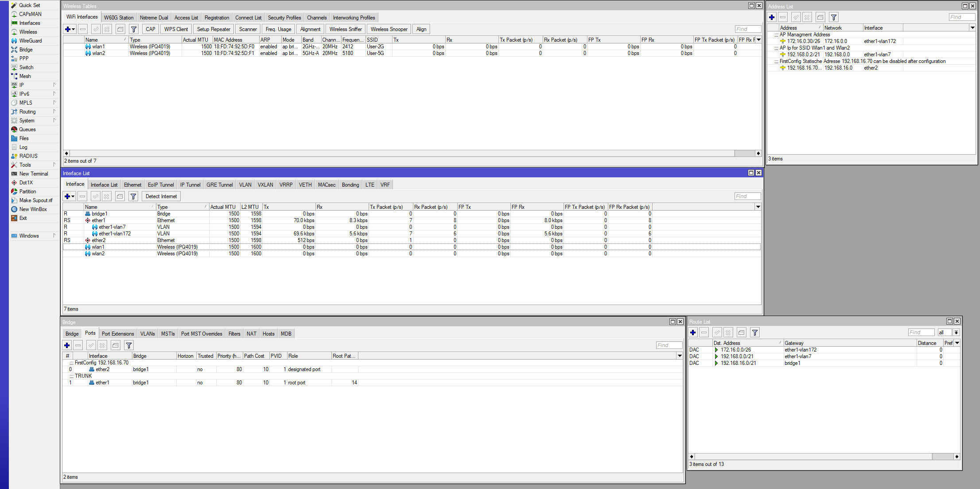The width and height of the screenshot is (980, 489).
Task: Expand the column chooser dropdown in Bridge table header
Action: [679, 356]
